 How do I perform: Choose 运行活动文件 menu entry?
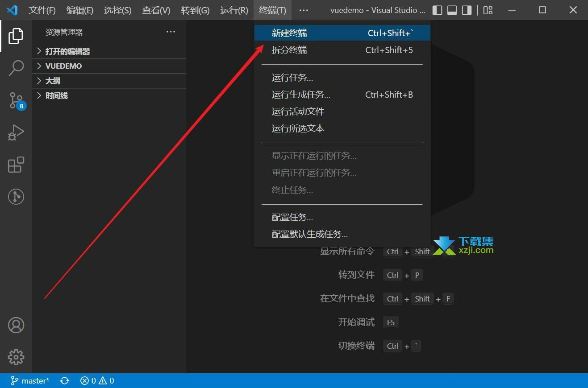pos(342,111)
